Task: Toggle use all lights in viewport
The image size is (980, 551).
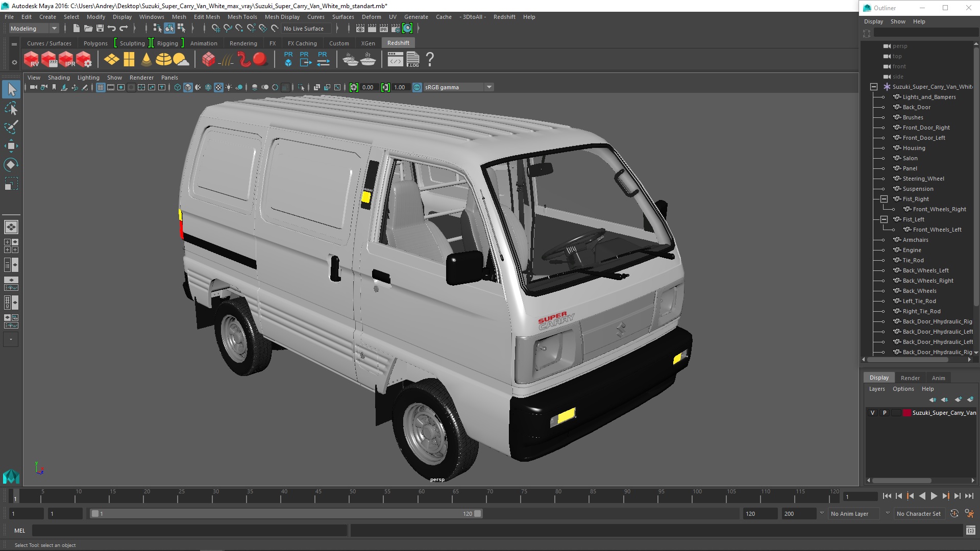Action: pyautogui.click(x=229, y=87)
